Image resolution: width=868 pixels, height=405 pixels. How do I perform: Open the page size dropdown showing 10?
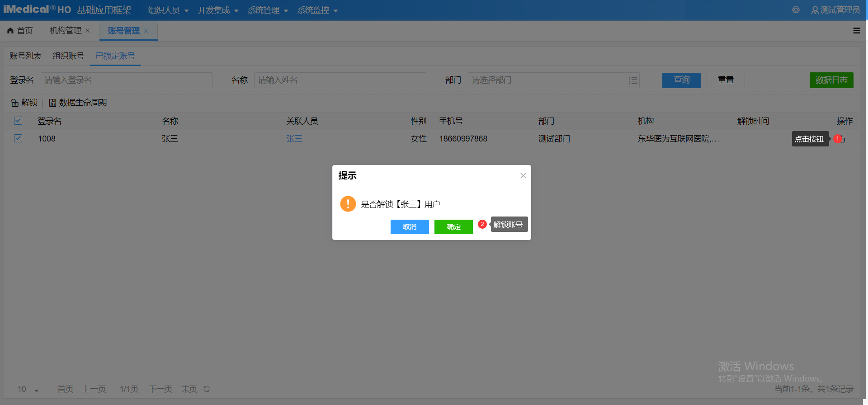[x=28, y=389]
